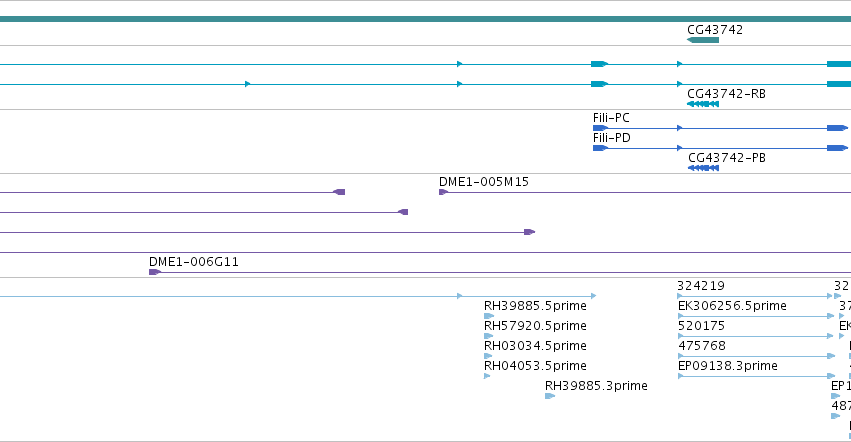This screenshot has width=851, height=442.
Task: Click the RH39885.5prime EST label
Action: pyautogui.click(x=535, y=306)
